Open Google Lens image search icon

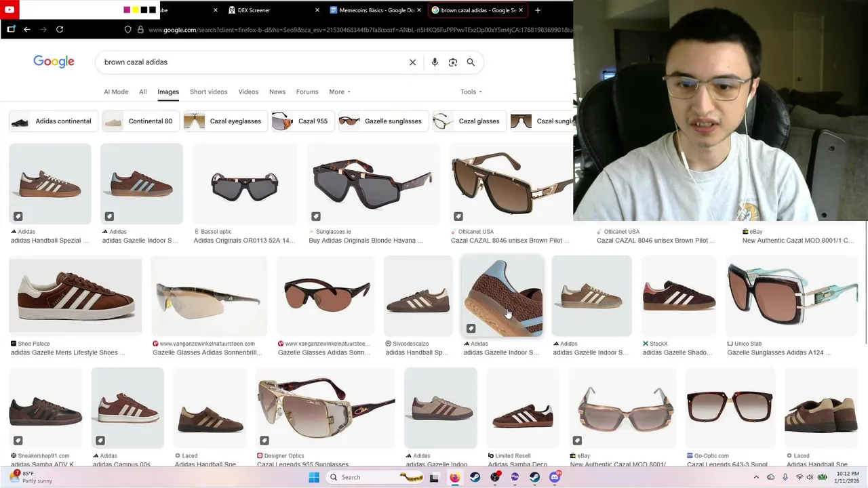(x=453, y=62)
